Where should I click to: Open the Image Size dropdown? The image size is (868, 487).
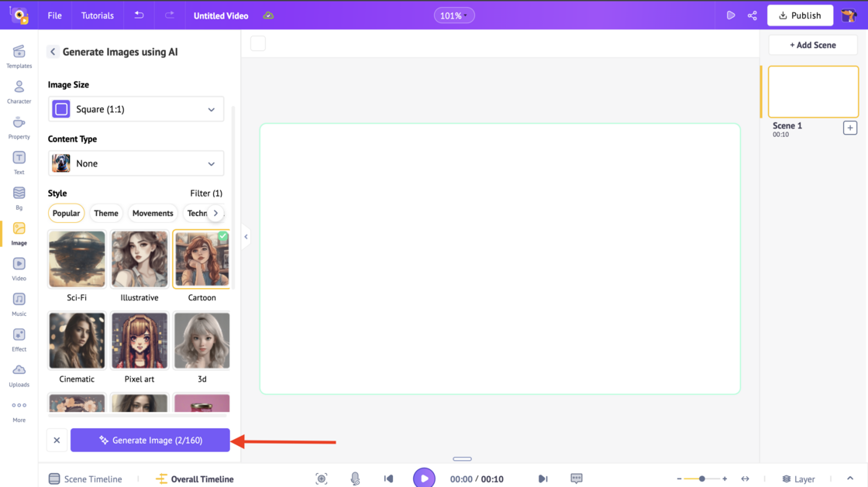pyautogui.click(x=136, y=108)
